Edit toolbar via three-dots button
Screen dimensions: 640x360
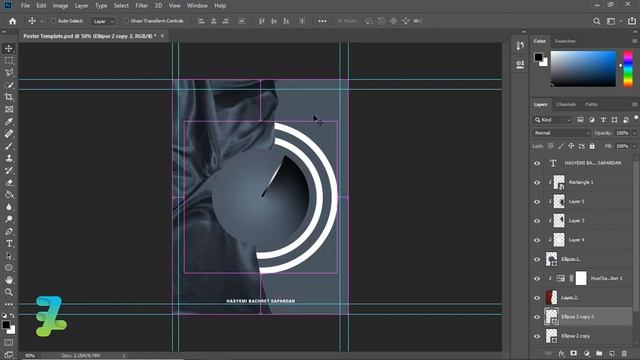coord(9,304)
